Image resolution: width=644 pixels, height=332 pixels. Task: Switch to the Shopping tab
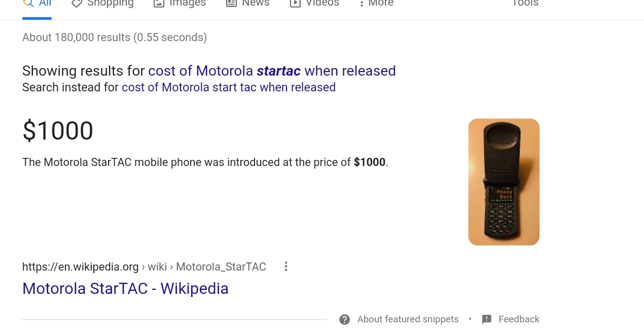102,4
